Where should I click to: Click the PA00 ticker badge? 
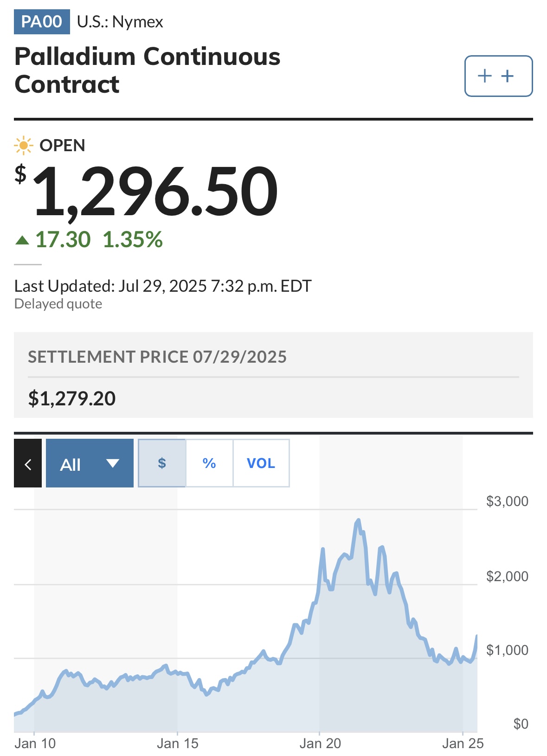[x=42, y=22]
